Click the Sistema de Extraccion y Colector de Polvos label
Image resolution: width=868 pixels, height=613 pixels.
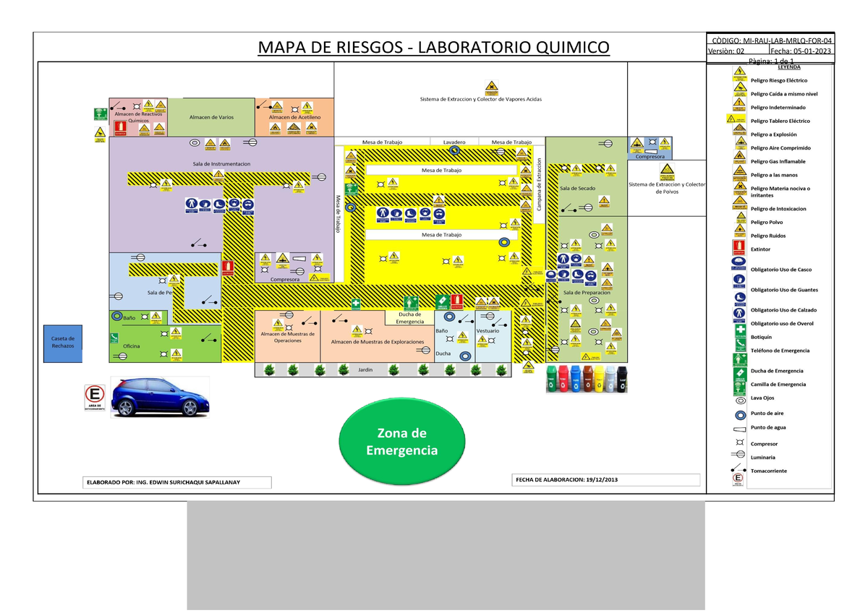click(667, 188)
